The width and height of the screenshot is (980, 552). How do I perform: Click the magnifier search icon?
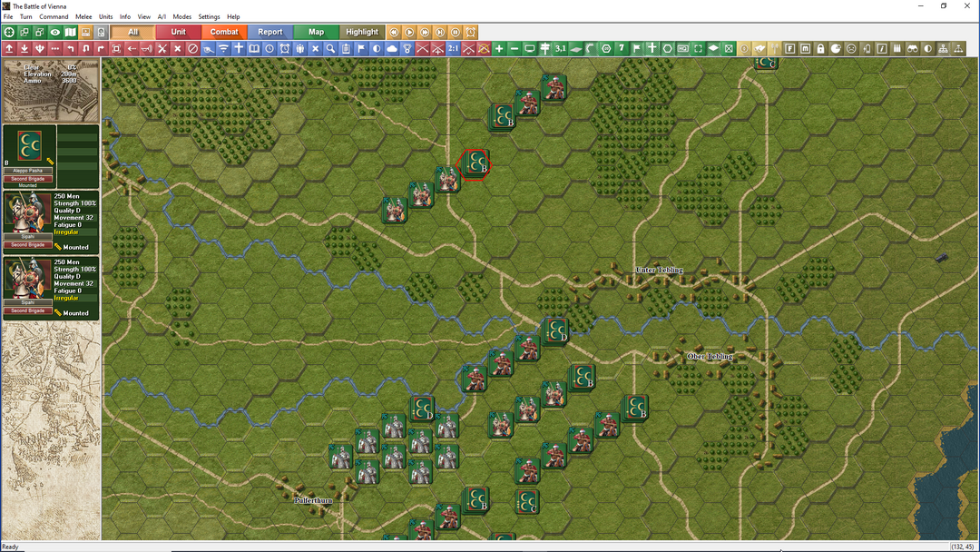point(330,48)
